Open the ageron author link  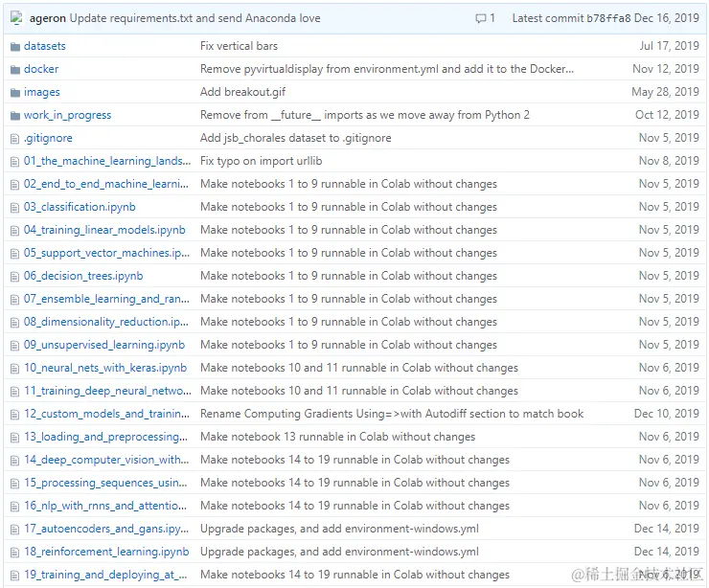[48, 18]
